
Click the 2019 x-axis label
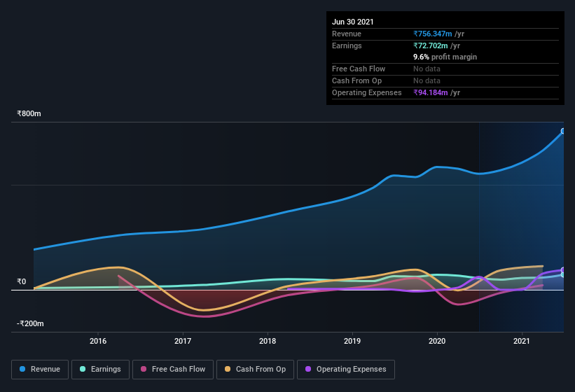352,341
